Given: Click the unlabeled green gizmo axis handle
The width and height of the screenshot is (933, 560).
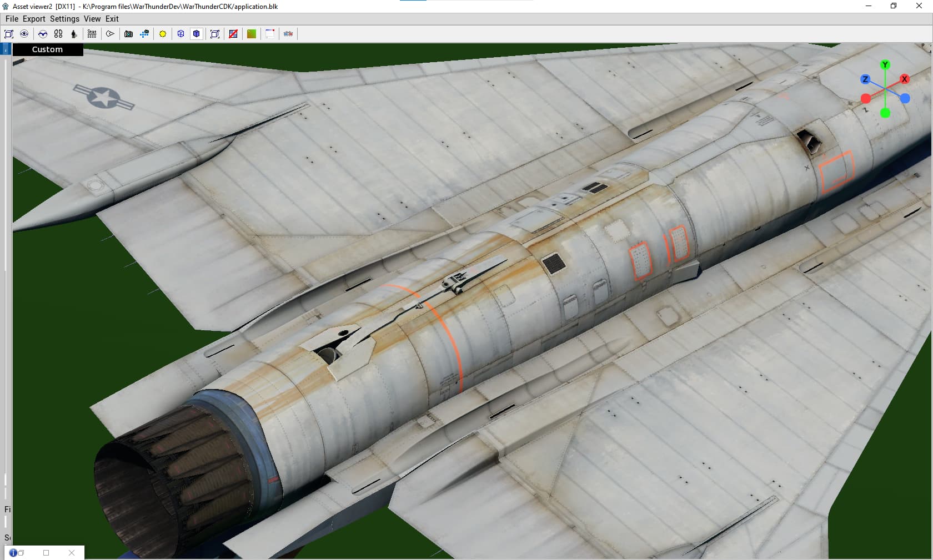Looking at the screenshot, I should coord(885,113).
